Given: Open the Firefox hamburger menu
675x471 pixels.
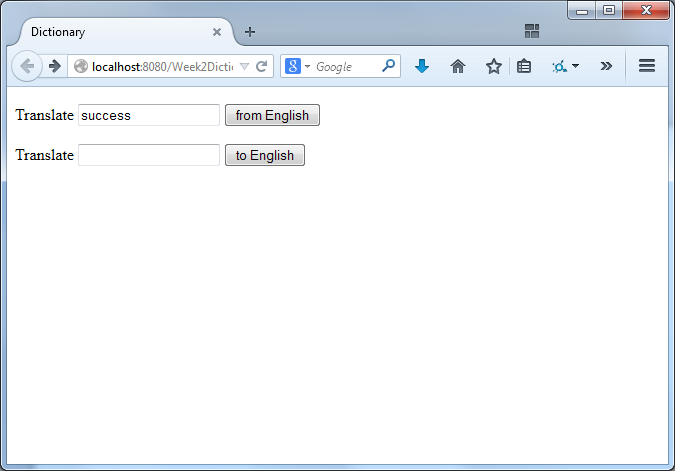Looking at the screenshot, I should pyautogui.click(x=646, y=66).
